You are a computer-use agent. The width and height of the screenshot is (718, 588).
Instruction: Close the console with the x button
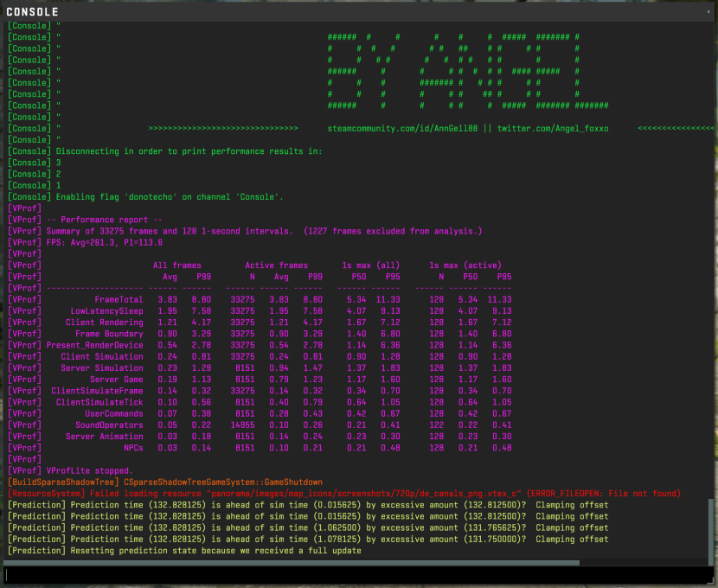pyautogui.click(x=708, y=11)
